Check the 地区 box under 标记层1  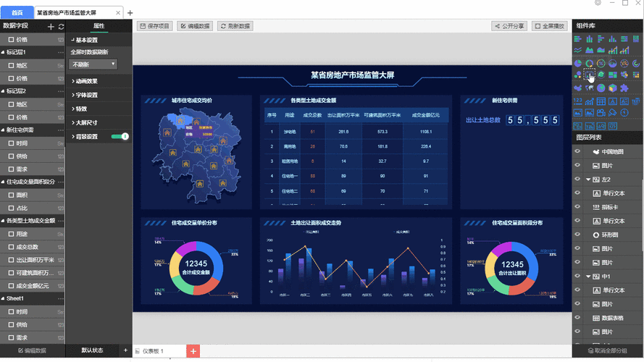12,65
